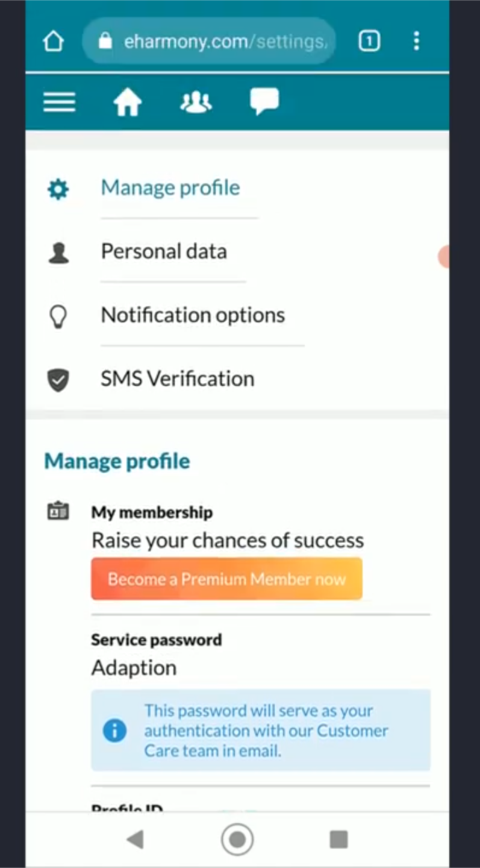Select the Personal data menu item

click(164, 251)
